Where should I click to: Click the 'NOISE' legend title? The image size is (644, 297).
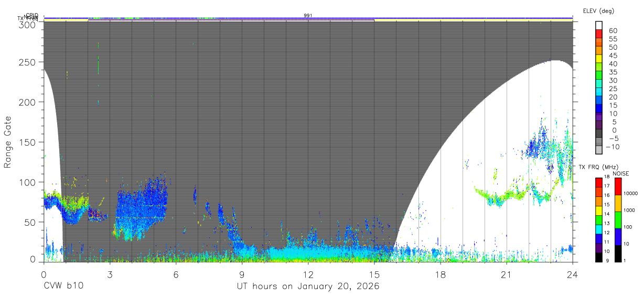[x=621, y=174]
